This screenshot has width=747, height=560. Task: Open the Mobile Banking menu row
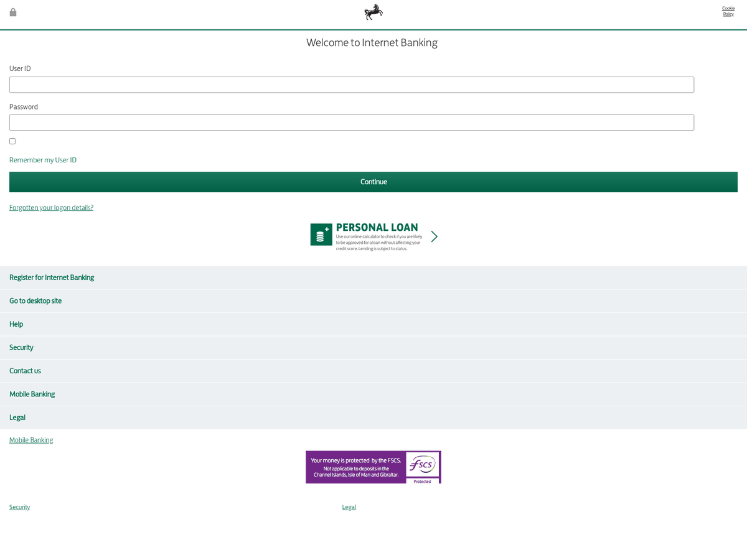click(x=374, y=394)
